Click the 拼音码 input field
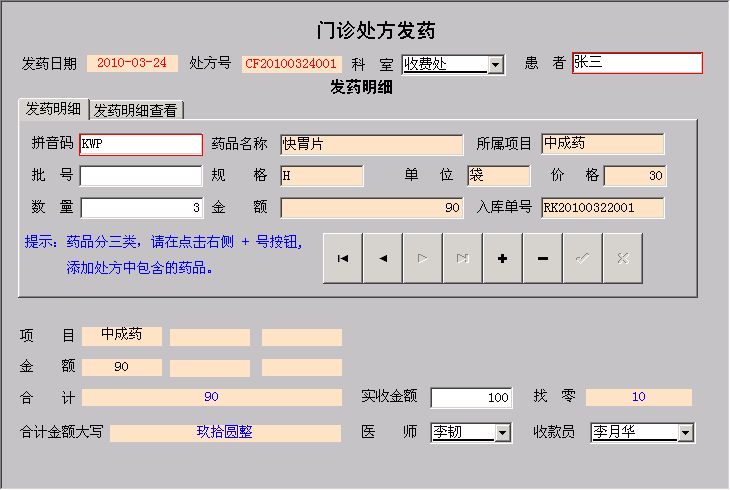Image resolution: width=730 pixels, height=490 pixels. click(141, 144)
